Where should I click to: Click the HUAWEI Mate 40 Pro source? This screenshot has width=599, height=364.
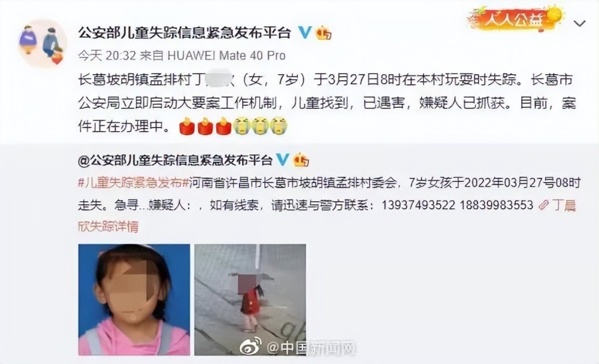tap(226, 56)
